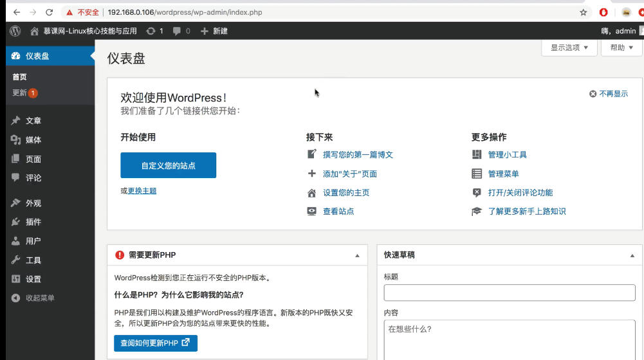Click the browser address bar URL
The height and width of the screenshot is (360, 644).
coord(185,12)
